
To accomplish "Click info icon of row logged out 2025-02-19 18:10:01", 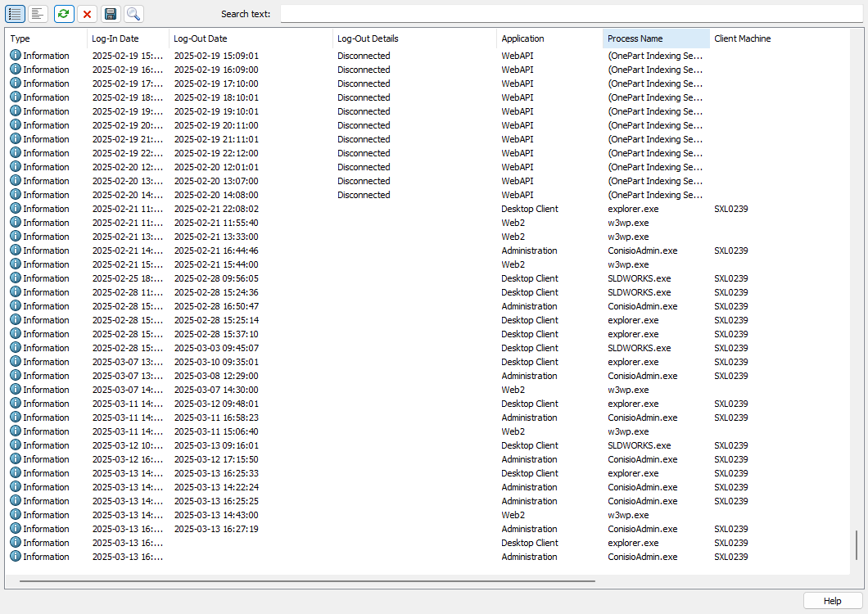I will pos(16,97).
